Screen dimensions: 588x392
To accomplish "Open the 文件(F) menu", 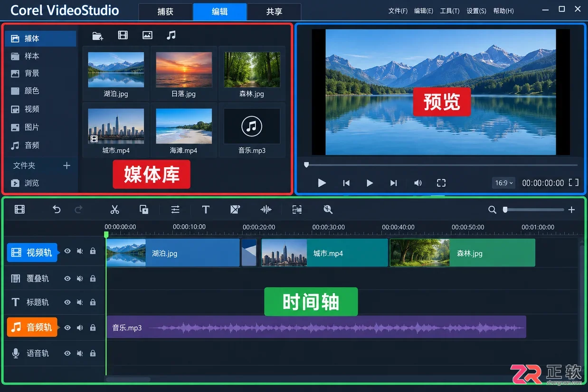I will tap(398, 10).
